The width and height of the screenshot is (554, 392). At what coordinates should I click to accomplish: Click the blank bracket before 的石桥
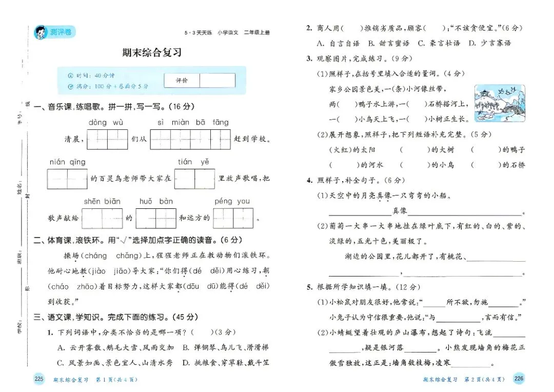[x=486, y=165]
